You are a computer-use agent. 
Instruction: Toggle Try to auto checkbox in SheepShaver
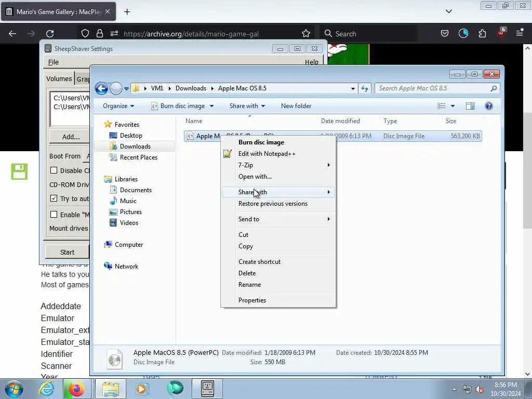tap(54, 198)
